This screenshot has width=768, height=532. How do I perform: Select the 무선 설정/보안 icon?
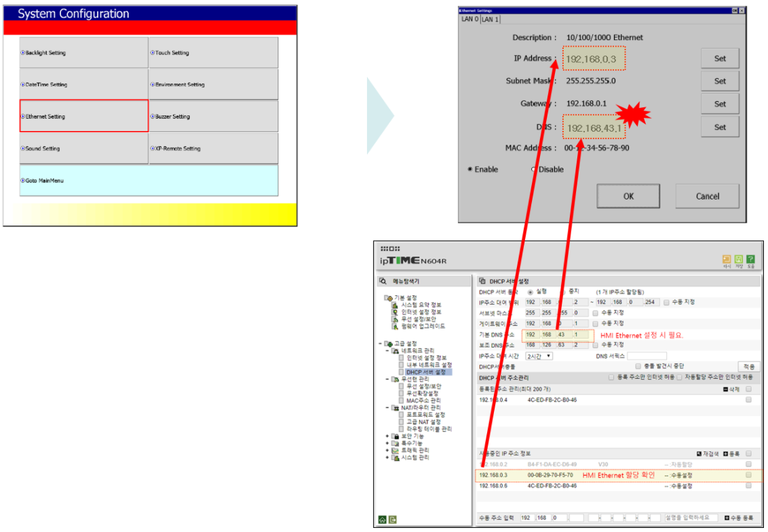pos(396,318)
